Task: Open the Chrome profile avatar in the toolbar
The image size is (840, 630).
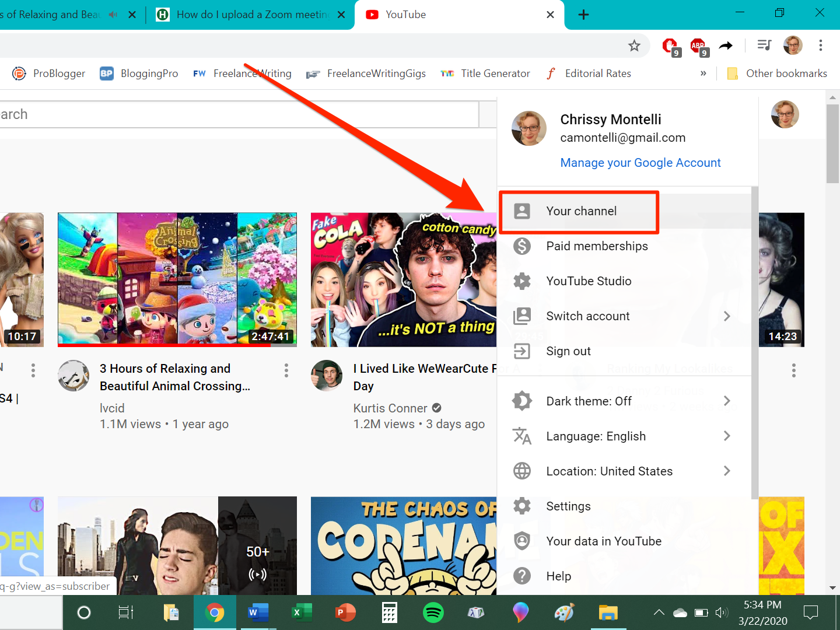Action: (793, 45)
